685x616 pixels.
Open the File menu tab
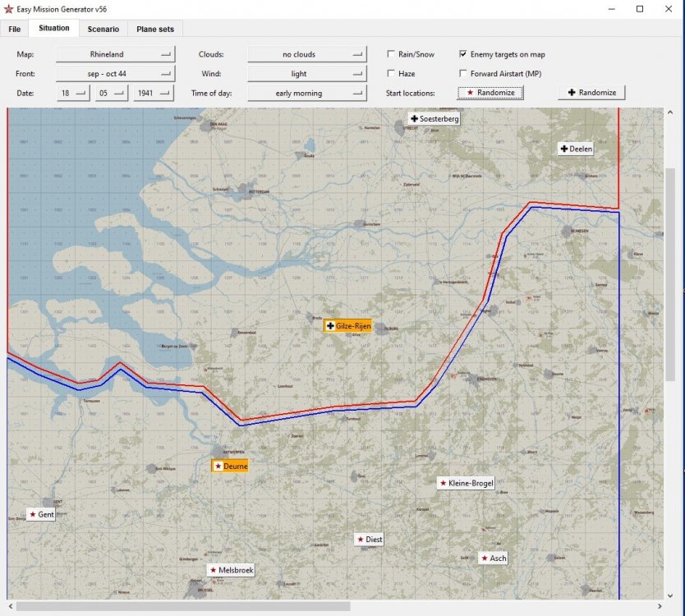[15, 29]
